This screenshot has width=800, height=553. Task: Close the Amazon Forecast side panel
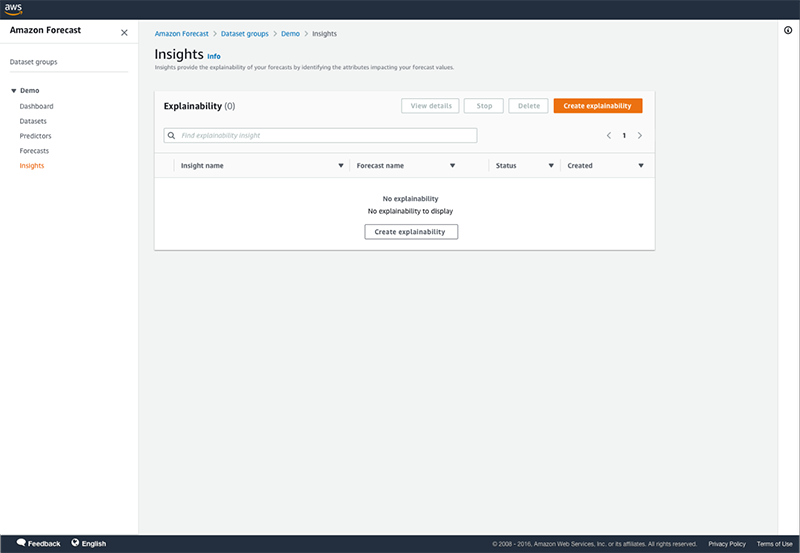tap(124, 33)
